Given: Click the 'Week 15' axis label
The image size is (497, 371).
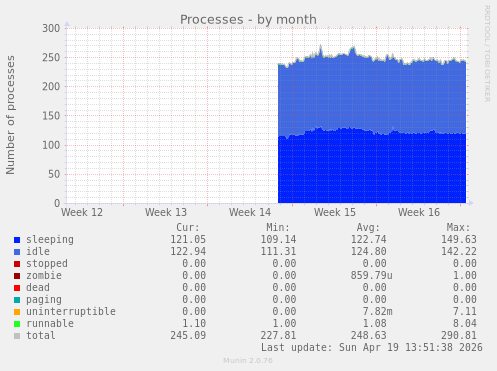Looking at the screenshot, I should click(335, 212).
